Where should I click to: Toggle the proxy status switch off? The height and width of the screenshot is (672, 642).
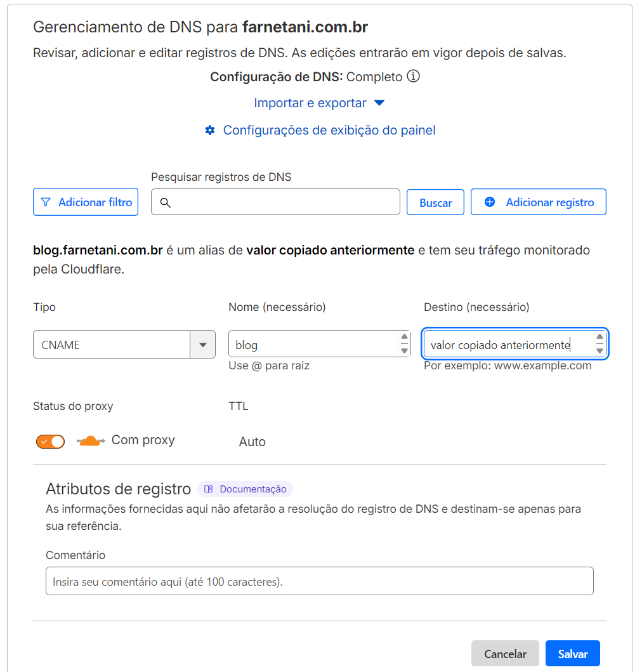pos(50,440)
